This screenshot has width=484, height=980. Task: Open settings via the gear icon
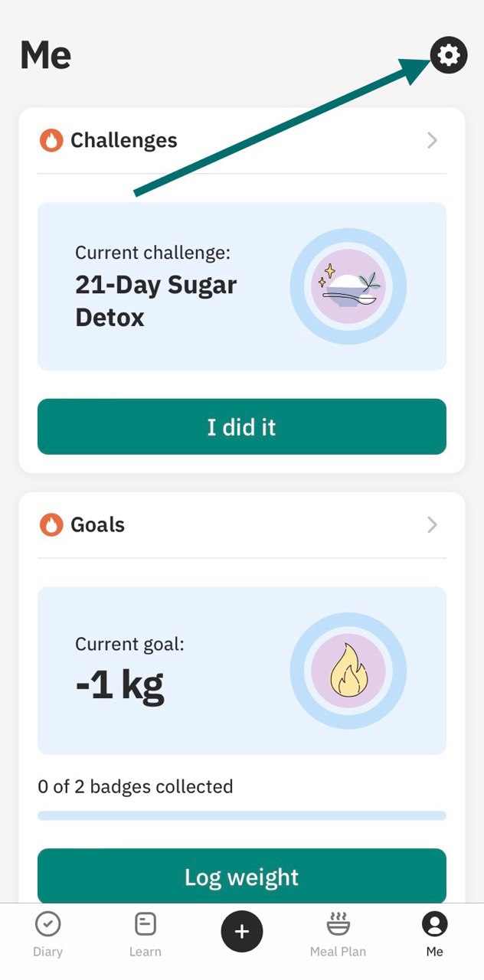point(449,55)
